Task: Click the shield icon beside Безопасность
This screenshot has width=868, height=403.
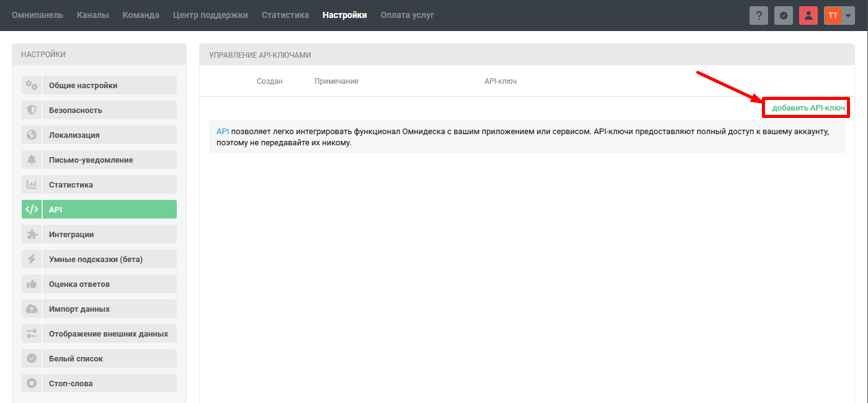Action: point(31,110)
